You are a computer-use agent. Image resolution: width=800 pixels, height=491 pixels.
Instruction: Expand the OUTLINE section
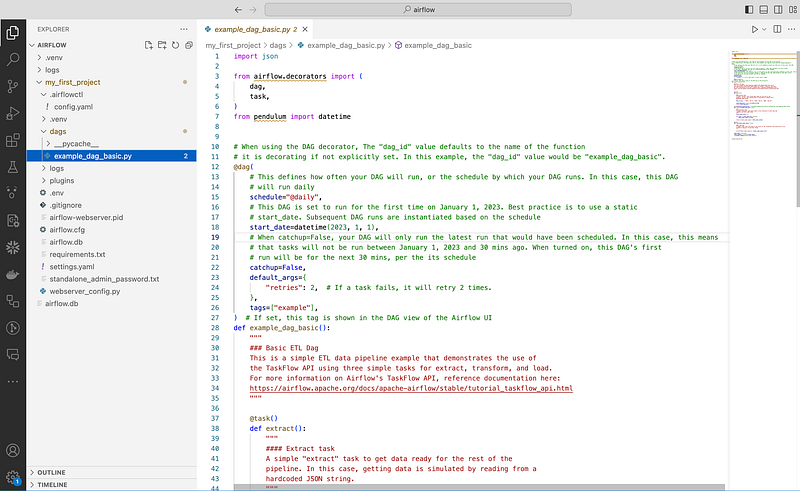coord(112,472)
